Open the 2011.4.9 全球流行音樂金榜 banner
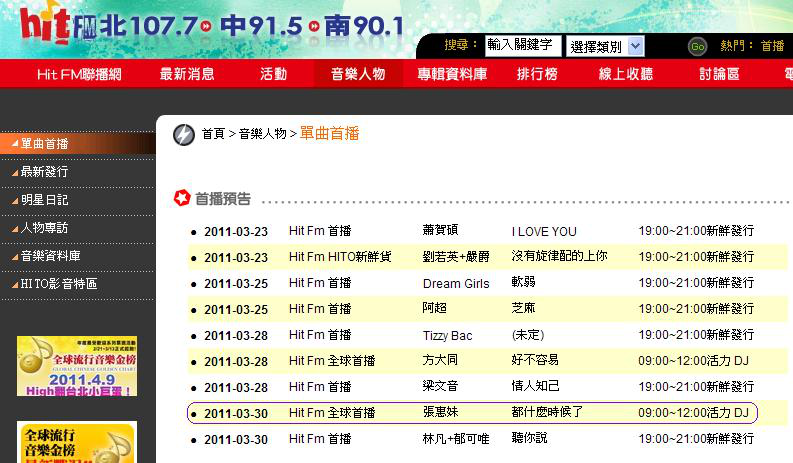 pyautogui.click(x=77, y=366)
